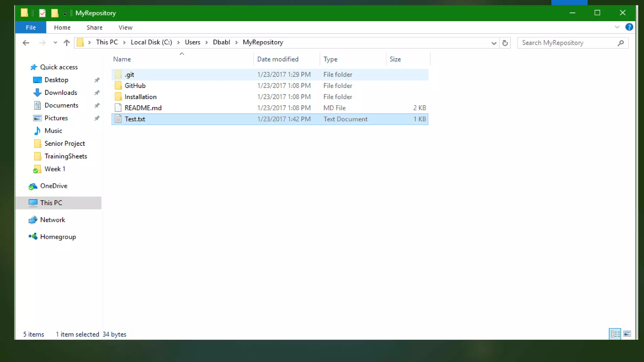Screen dimensions: 644x362
Task: Open the Help question mark icon
Action: (629, 27)
